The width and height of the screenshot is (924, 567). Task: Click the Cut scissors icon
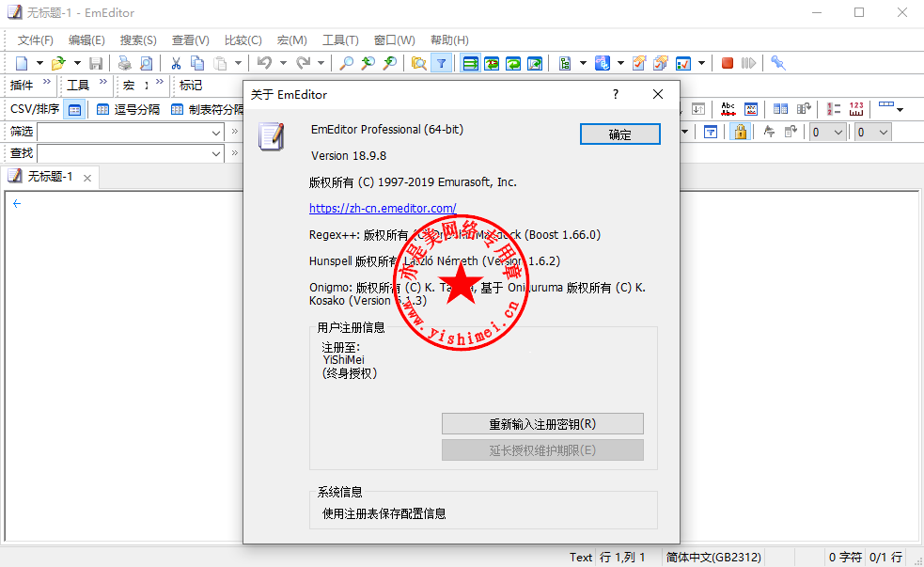tap(176, 63)
